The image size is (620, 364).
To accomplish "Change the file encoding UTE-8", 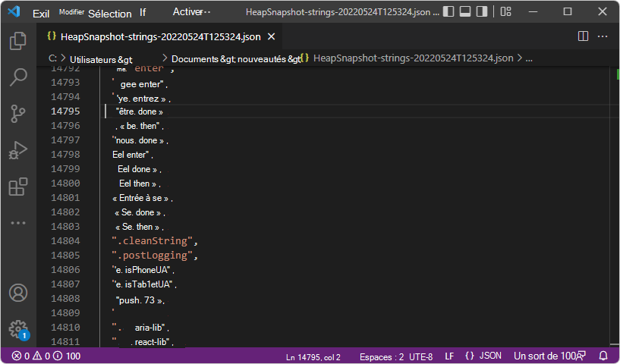I will pyautogui.click(x=420, y=357).
